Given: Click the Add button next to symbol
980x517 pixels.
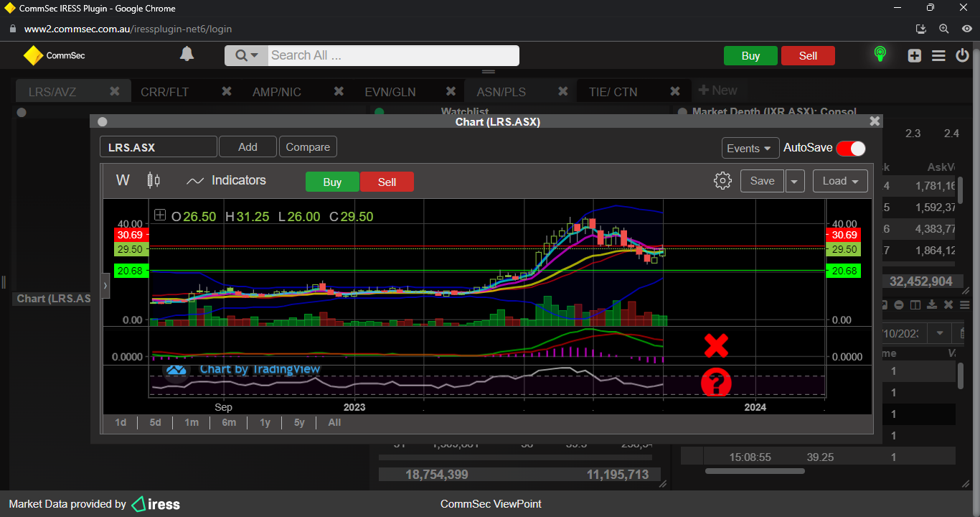Looking at the screenshot, I should coord(248,146).
